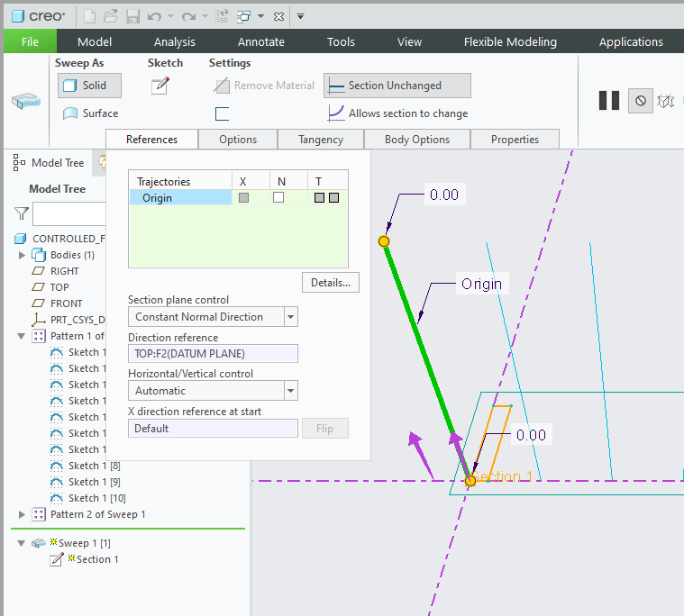Viewport: 684px width, 616px height.
Task: Switch to the Tangency tab
Action: [x=321, y=140]
